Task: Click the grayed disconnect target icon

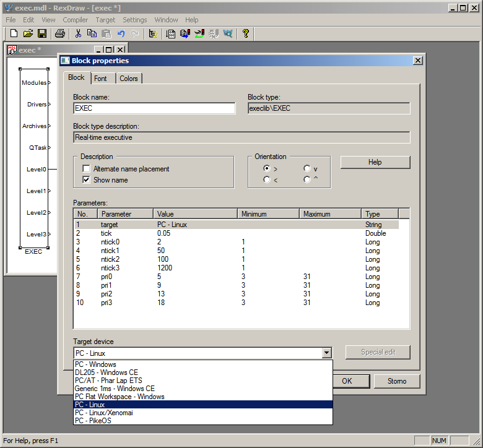Action: (214, 33)
